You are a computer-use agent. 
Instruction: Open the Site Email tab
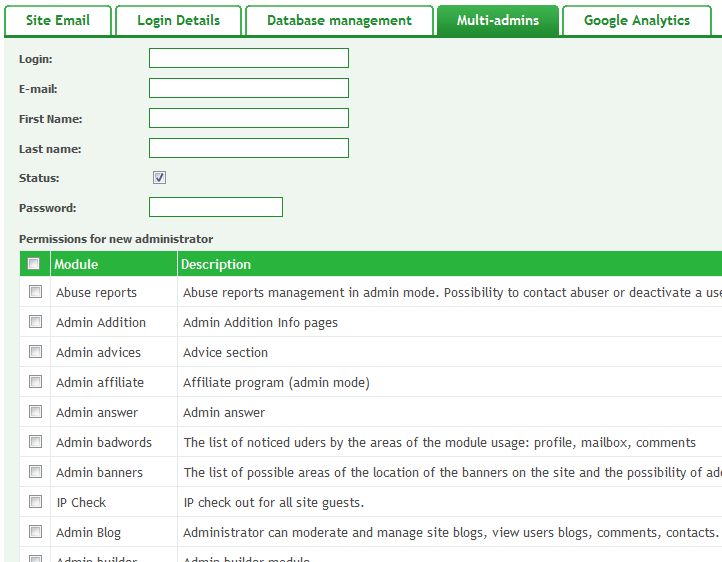pos(58,21)
